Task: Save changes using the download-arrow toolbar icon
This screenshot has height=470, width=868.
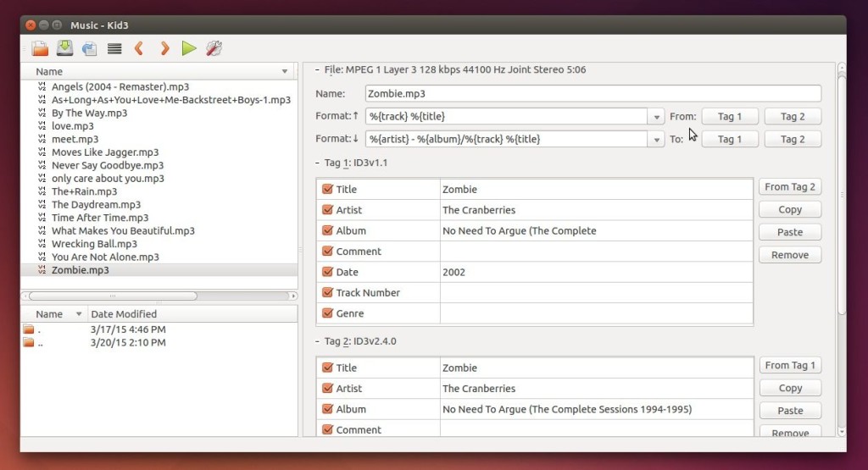Action: pyautogui.click(x=64, y=48)
